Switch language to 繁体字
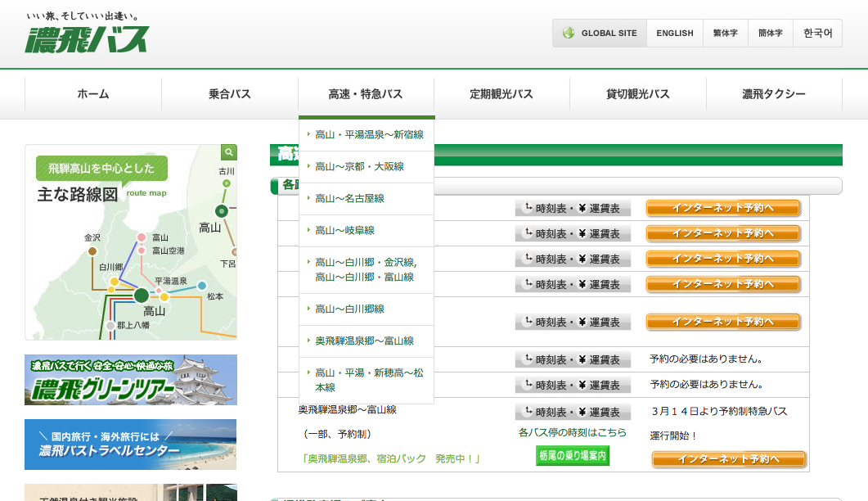This screenshot has width=868, height=501. [725, 34]
